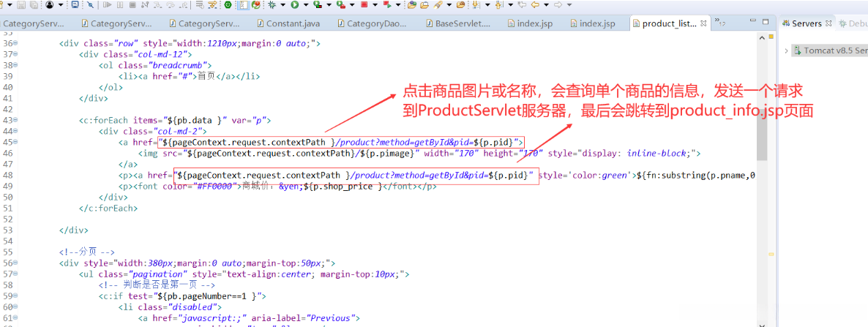
Task: Click the Step Over icon
Action: tap(171, 4)
